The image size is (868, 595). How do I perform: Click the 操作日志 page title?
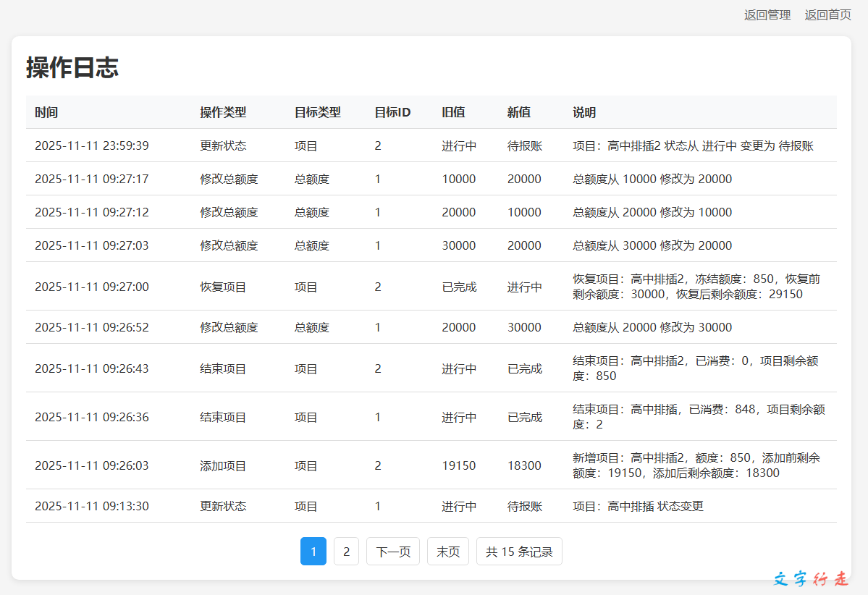click(72, 67)
